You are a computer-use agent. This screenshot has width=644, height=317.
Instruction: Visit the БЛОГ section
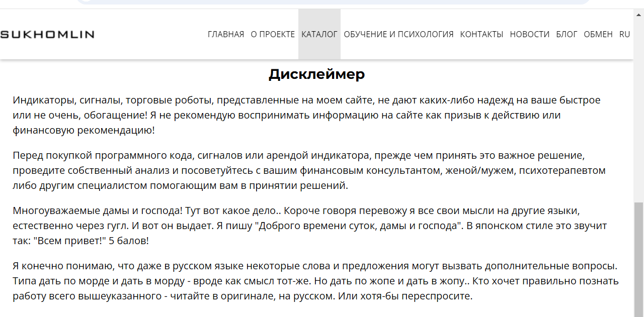(567, 34)
